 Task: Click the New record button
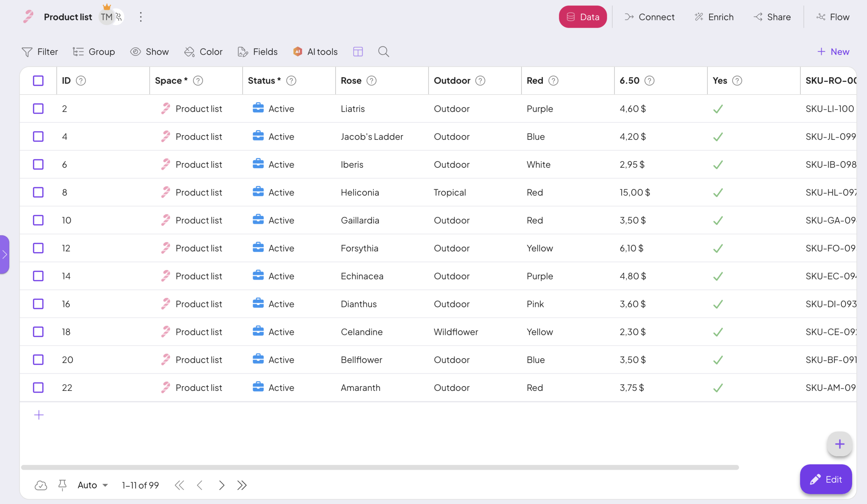833,51
